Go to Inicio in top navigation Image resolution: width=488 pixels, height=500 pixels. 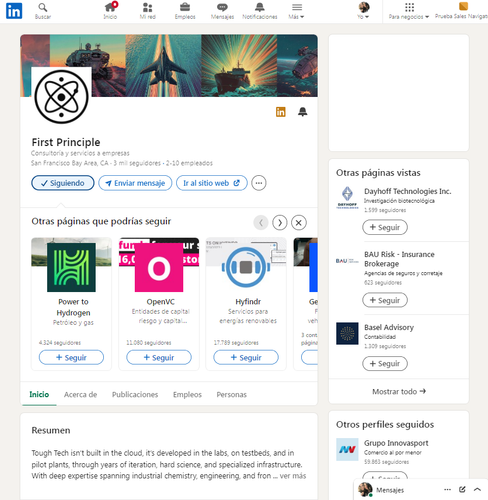click(110, 11)
